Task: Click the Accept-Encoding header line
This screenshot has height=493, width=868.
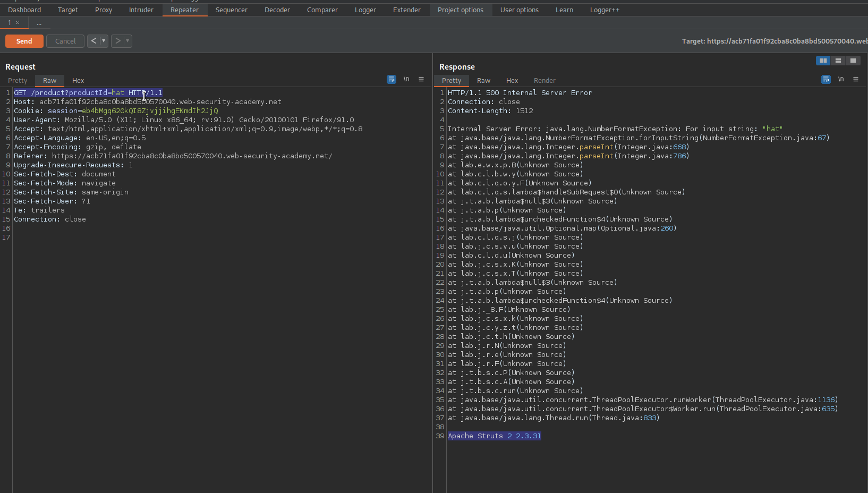Action: 78,147
